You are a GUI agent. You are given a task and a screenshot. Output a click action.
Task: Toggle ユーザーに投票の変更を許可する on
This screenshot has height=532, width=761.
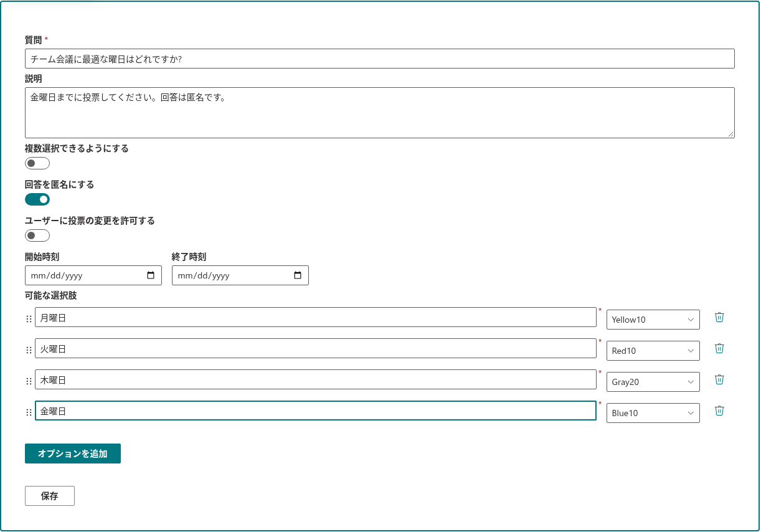tap(37, 235)
